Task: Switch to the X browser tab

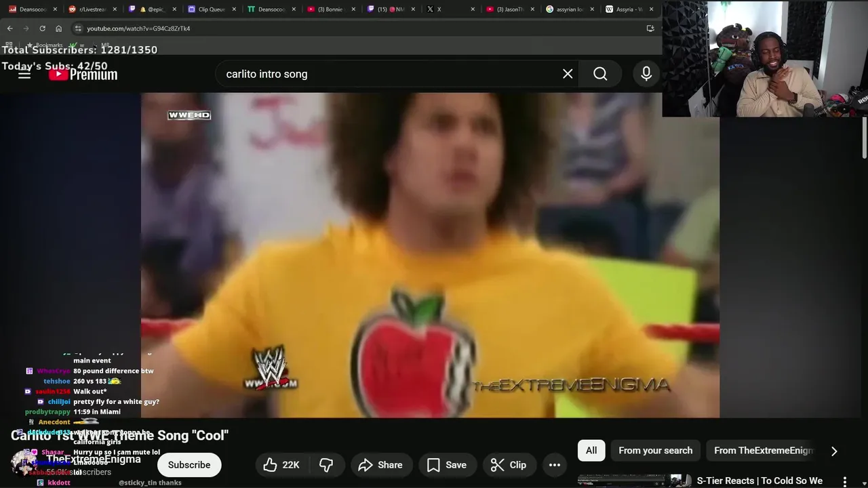Action: point(451,9)
